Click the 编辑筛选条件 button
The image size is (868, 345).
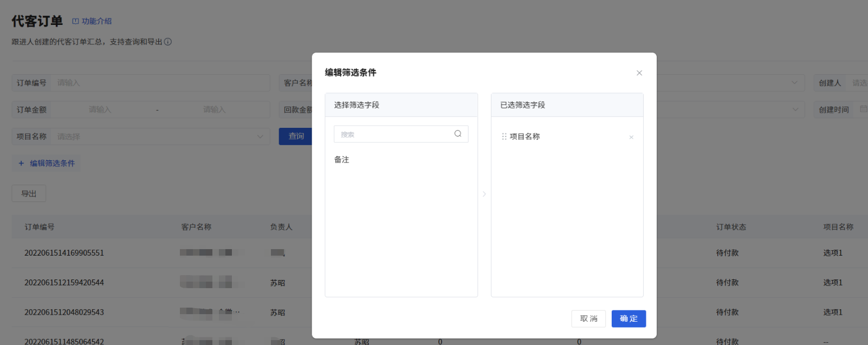coord(47,163)
